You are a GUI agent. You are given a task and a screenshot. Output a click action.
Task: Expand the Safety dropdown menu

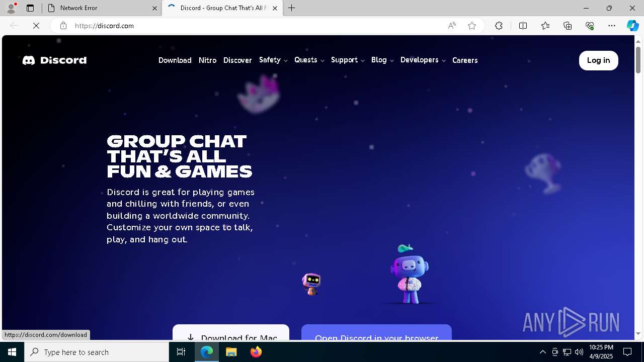273,60
